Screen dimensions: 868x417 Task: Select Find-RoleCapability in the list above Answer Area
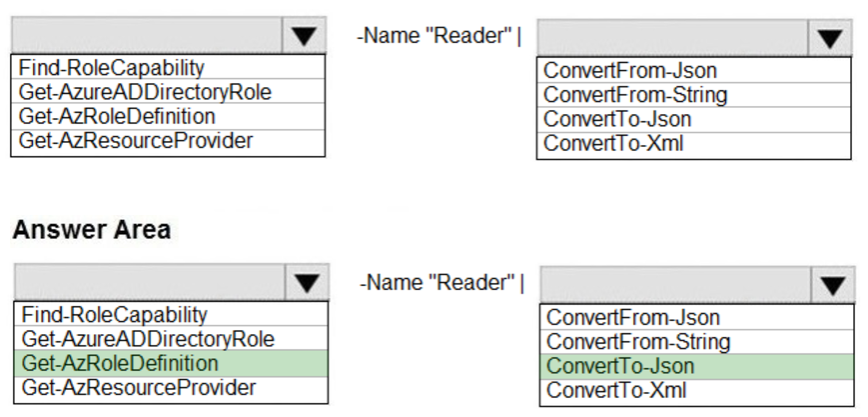pyautogui.click(x=111, y=68)
